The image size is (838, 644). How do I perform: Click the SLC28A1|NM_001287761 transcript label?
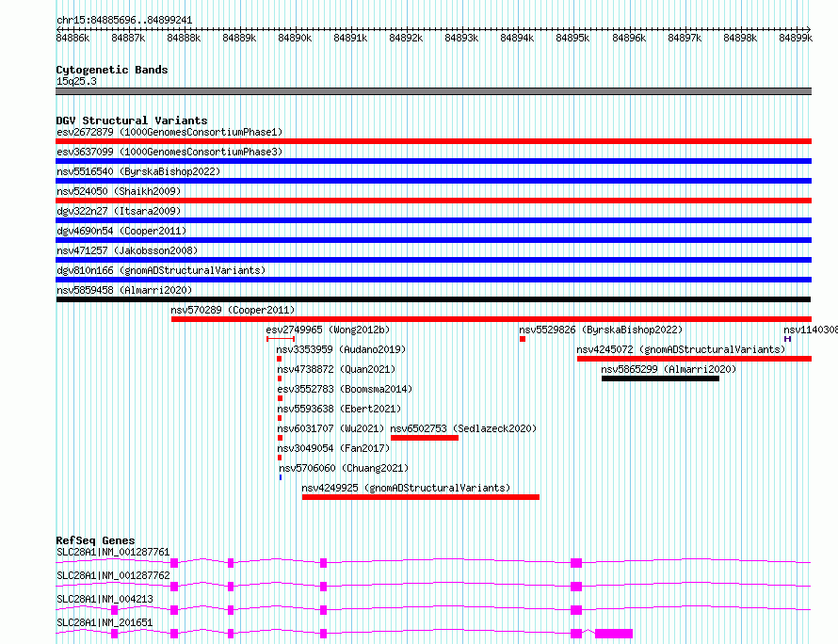pyautogui.click(x=113, y=552)
